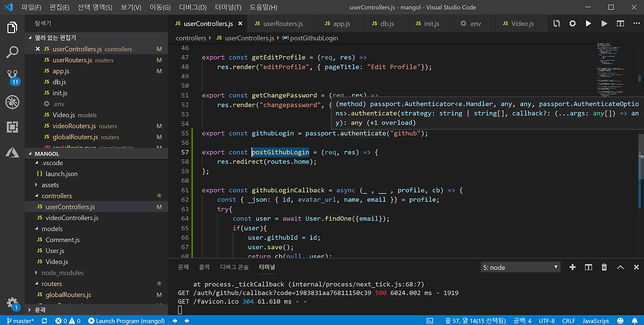The width and height of the screenshot is (644, 325).
Task: Open the Extensions view icon
Action: (12, 127)
